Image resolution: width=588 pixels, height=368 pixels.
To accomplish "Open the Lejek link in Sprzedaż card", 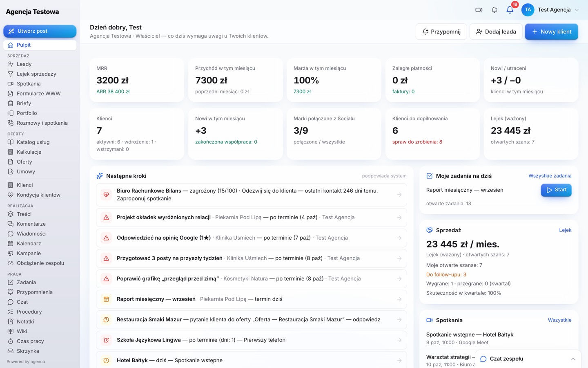I will click(x=565, y=230).
